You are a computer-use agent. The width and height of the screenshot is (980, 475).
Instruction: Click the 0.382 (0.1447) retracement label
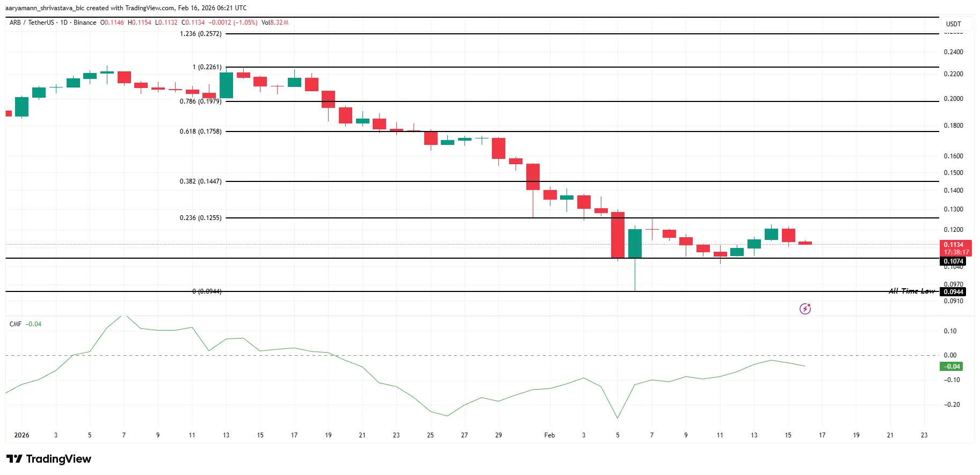coord(200,181)
